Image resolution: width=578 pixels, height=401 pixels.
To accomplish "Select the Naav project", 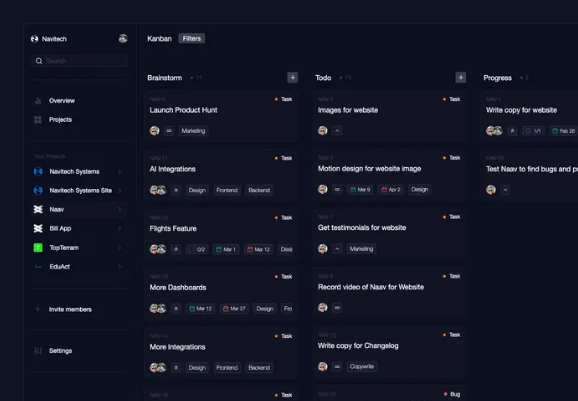I will 79,209.
